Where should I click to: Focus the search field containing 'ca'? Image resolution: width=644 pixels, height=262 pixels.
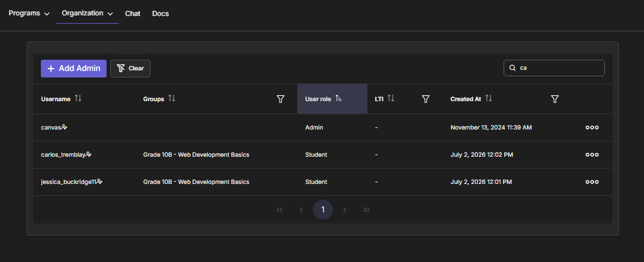(x=554, y=68)
